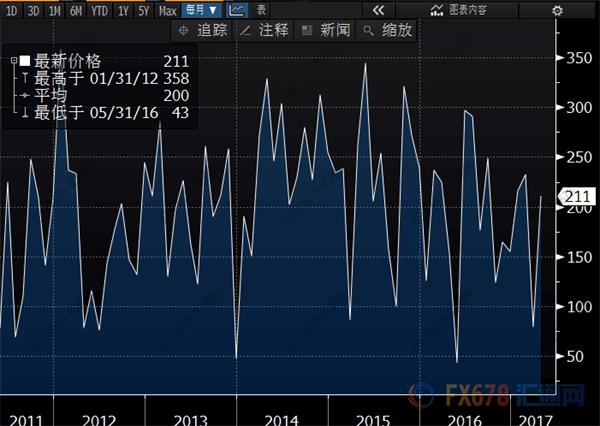Choose the 1Y range
Image resolution: width=600 pixels, height=426 pixels.
coord(123,11)
